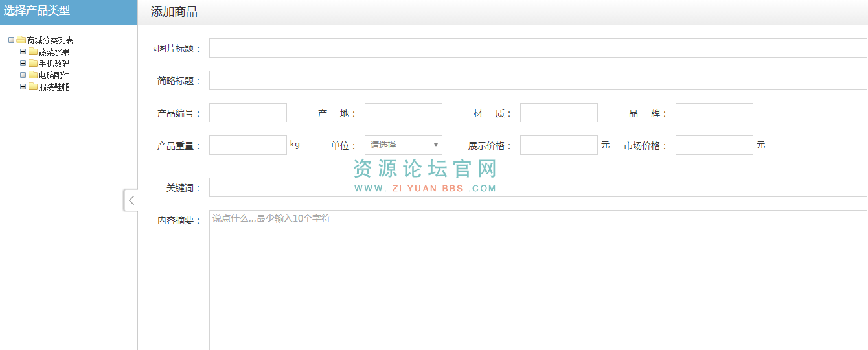Click the 电脑配件 folder icon

(x=32, y=75)
